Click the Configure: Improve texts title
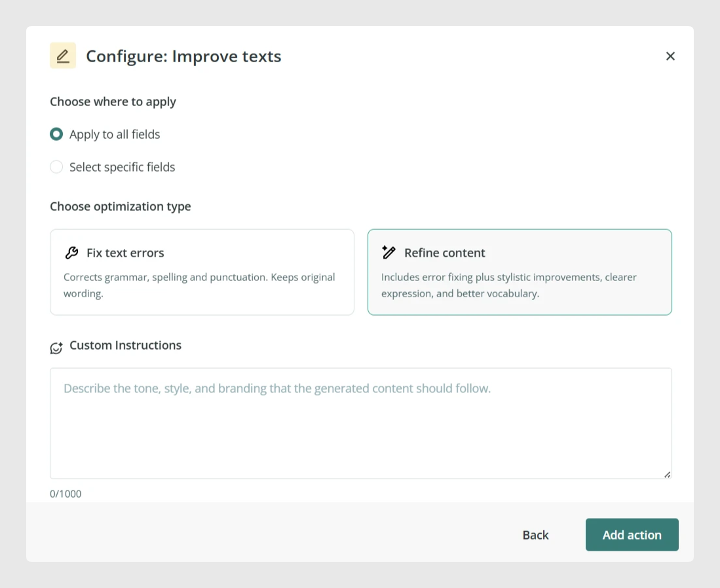This screenshot has width=720, height=588. (183, 56)
